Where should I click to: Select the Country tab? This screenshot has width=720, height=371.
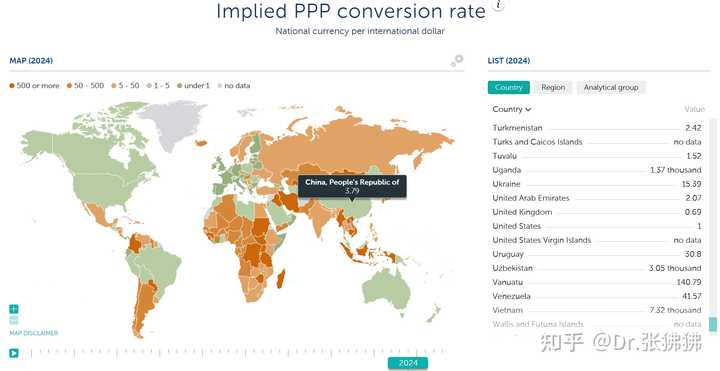509,87
